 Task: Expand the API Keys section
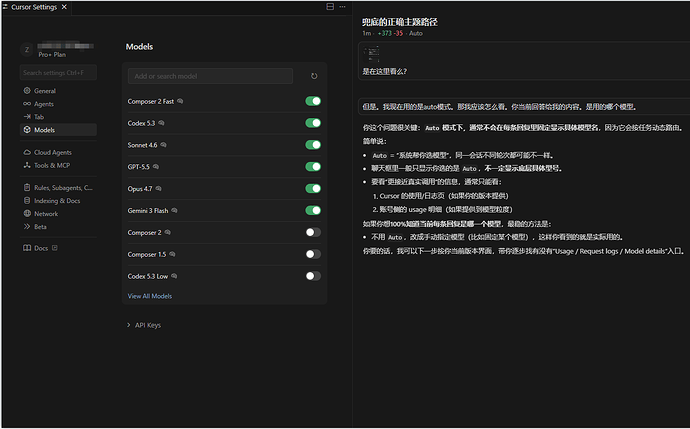pyautogui.click(x=143, y=325)
